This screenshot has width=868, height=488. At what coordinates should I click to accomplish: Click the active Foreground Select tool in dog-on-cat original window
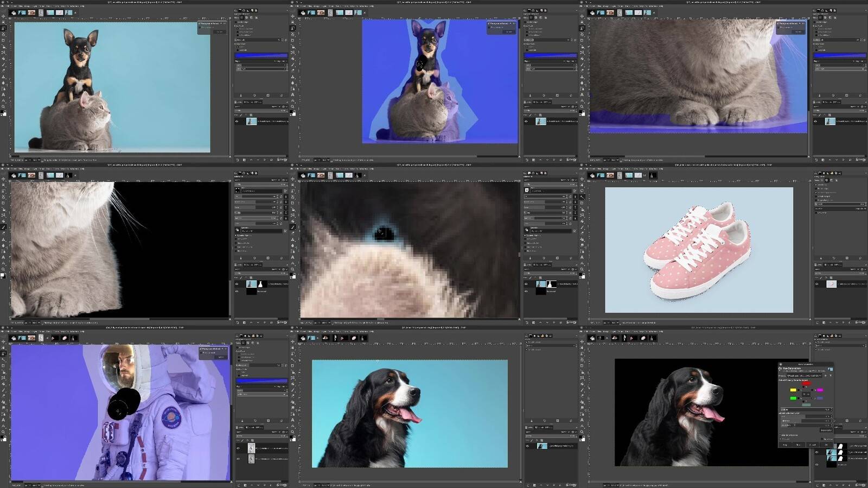(x=3, y=28)
